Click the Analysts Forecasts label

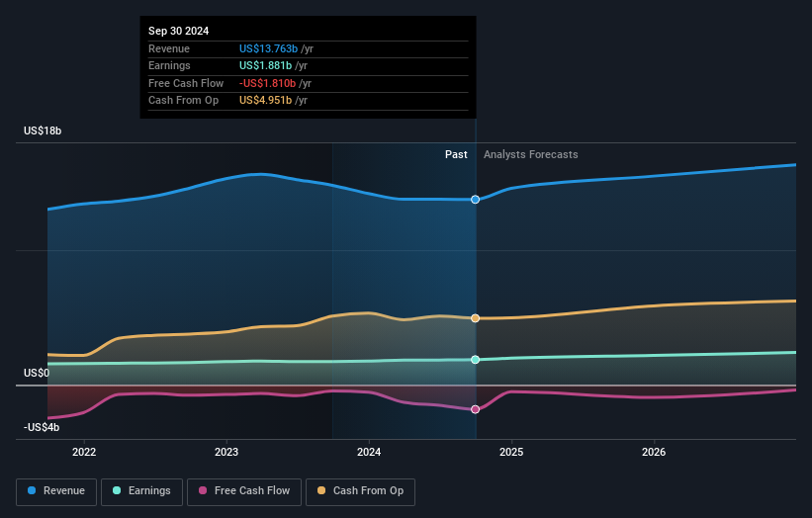pyautogui.click(x=531, y=154)
